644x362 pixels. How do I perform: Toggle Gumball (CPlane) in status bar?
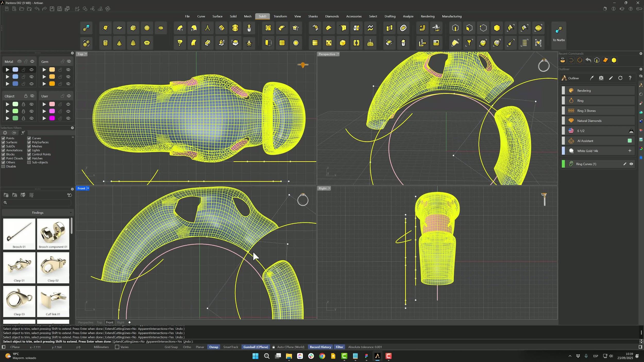click(x=256, y=347)
